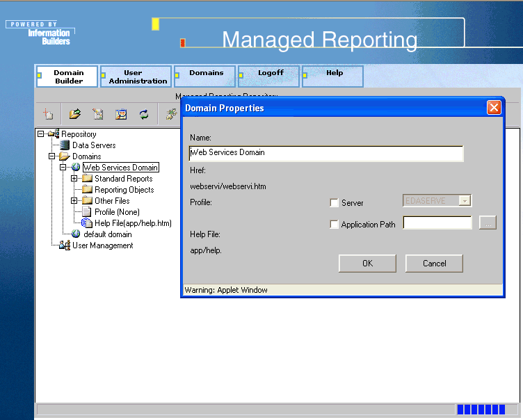Viewport: 523px width, 420px height.
Task: Click the Other Files folder icon
Action: [x=87, y=200]
